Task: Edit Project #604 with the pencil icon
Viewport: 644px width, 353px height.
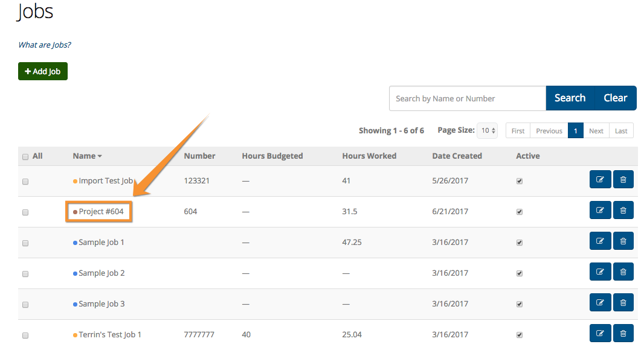Action: [600, 210]
